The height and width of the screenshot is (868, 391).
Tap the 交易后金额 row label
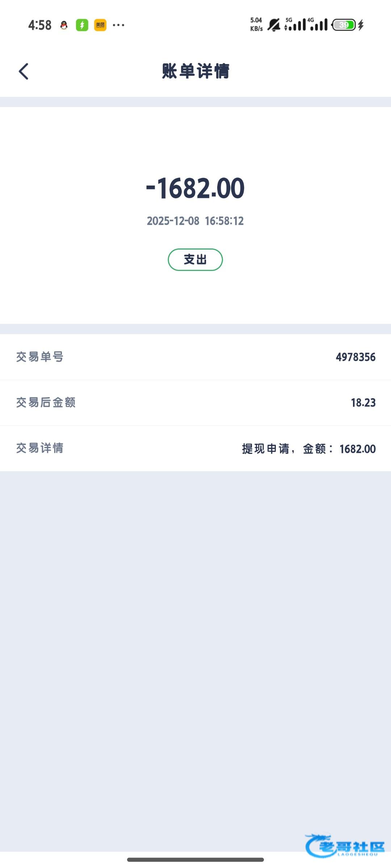coord(46,403)
